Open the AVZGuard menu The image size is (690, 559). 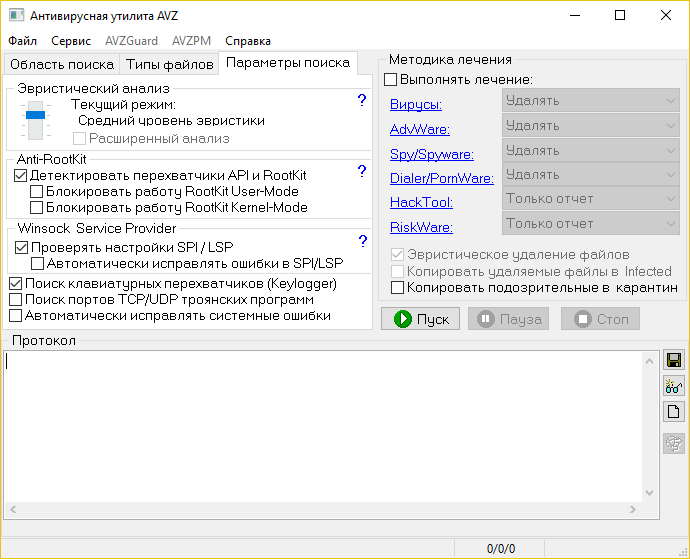[131, 41]
